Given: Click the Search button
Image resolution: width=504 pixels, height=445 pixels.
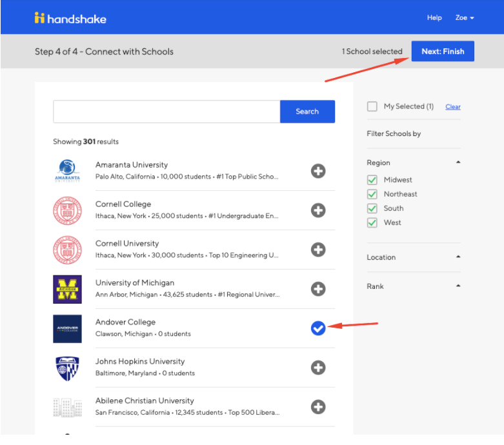Looking at the screenshot, I should [307, 112].
